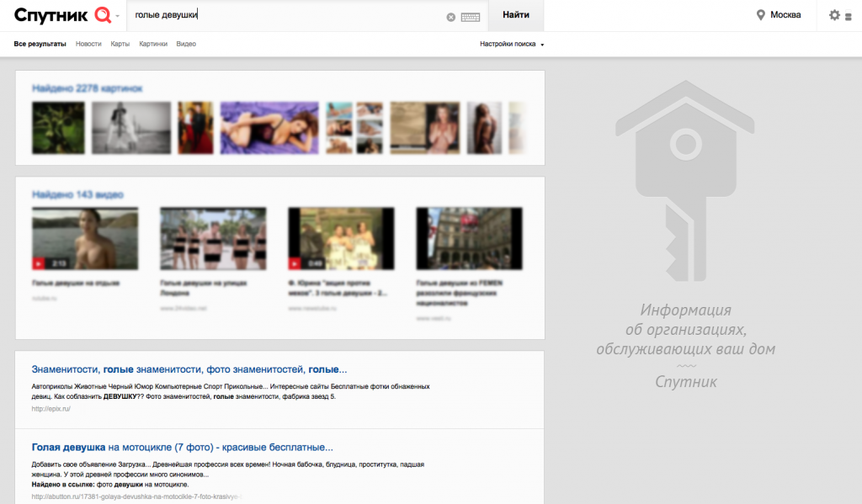Viewport: 862px width, 504px height.
Task: Focus the search query input field
Action: point(286,16)
